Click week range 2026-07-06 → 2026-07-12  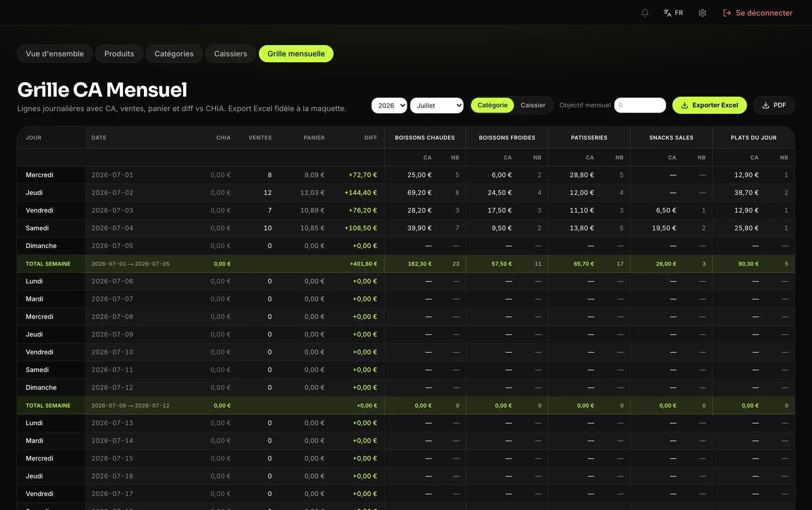pos(130,406)
